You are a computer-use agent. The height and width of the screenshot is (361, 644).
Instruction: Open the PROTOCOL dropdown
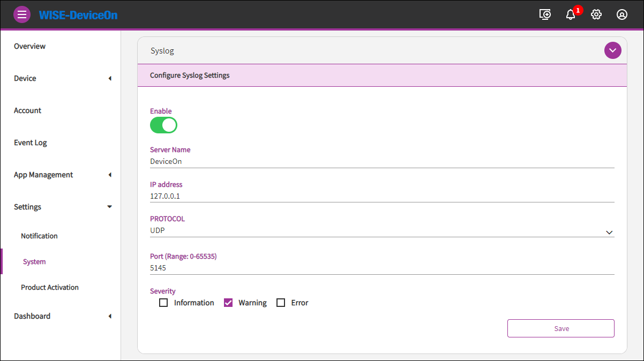coord(381,230)
